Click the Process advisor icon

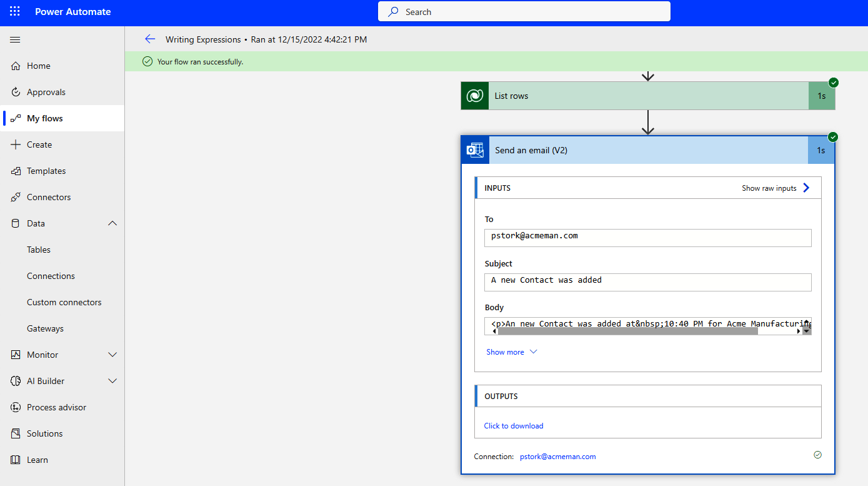[16, 407]
